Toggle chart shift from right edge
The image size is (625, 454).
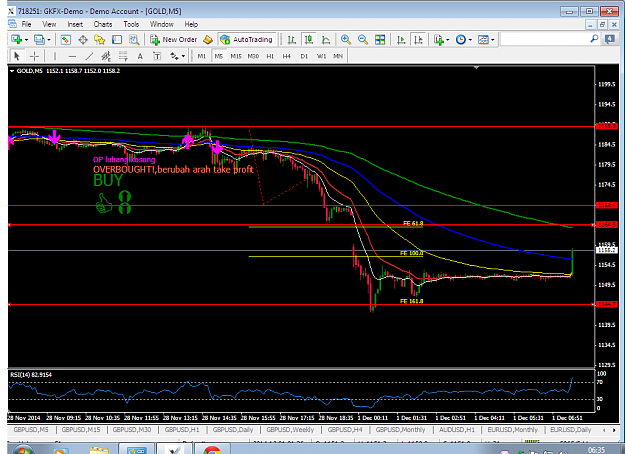[x=418, y=39]
